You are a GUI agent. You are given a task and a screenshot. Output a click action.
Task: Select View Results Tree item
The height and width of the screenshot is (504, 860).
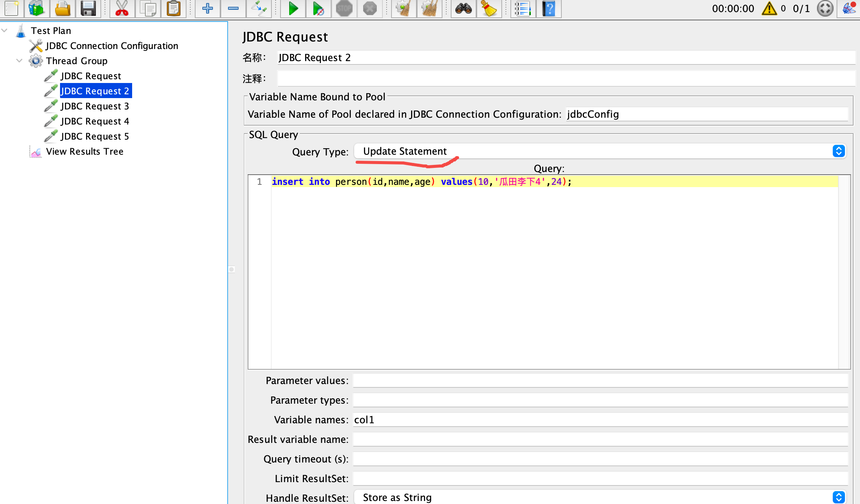click(x=85, y=151)
